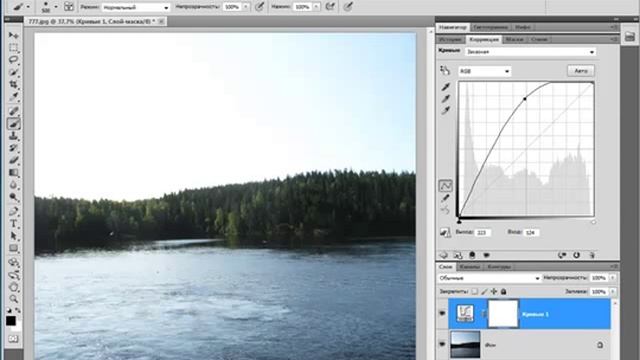
Task: Select the Dodge tool
Action: tap(13, 197)
